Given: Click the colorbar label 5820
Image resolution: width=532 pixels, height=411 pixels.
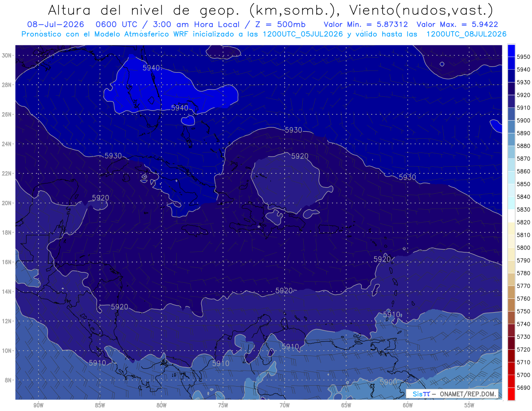Looking at the screenshot, I should tap(524, 222).
